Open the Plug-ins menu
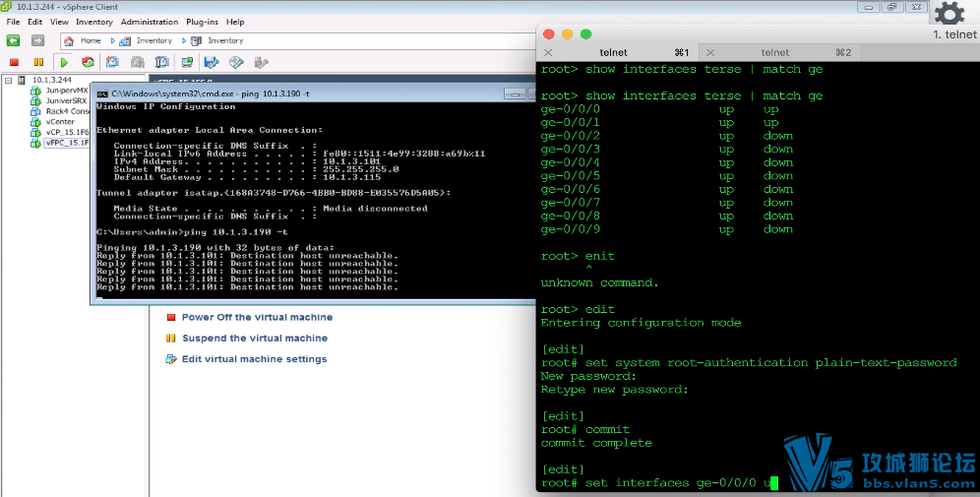 click(x=202, y=22)
